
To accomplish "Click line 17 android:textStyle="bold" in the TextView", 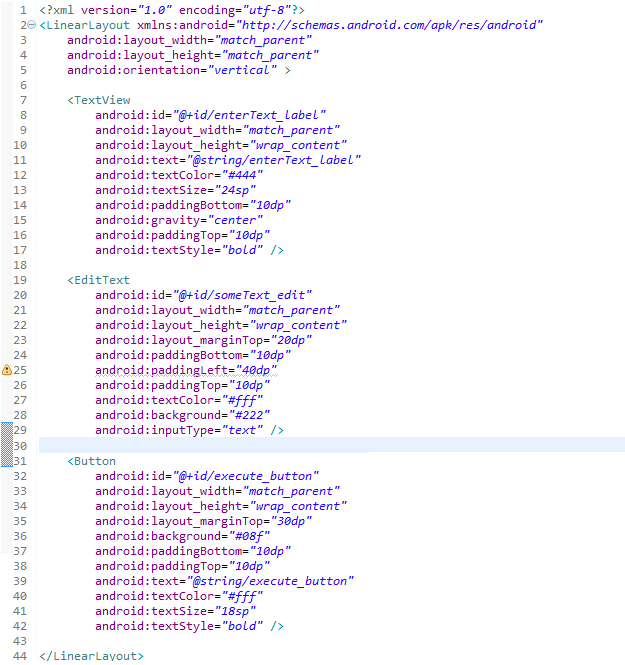I will click(x=189, y=250).
